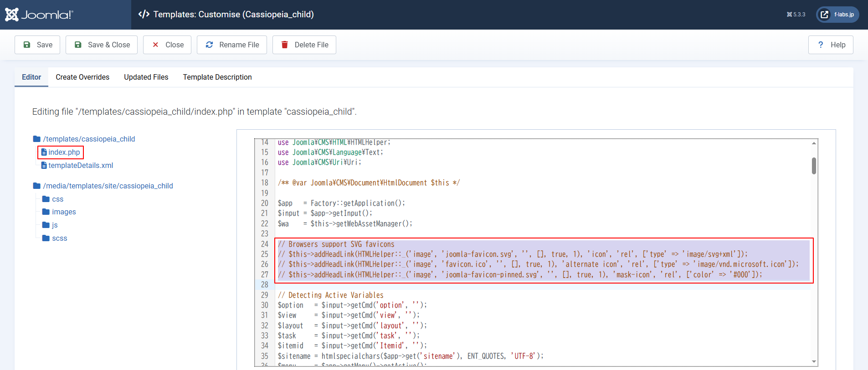
Task: Switch to the Create Overrides tab
Action: pyautogui.click(x=82, y=77)
